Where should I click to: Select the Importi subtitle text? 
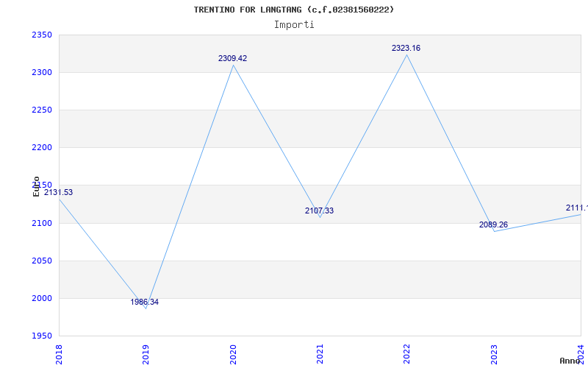[x=294, y=25]
